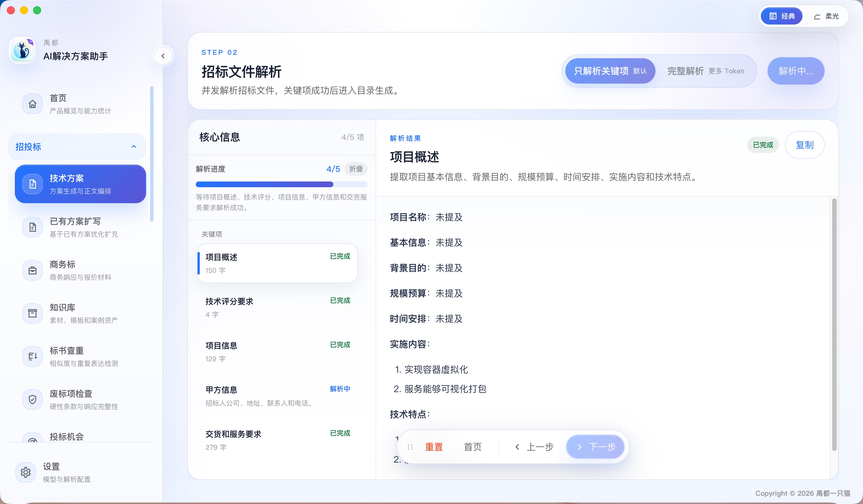
Task: Proceed with 下一步 button
Action: click(x=595, y=447)
